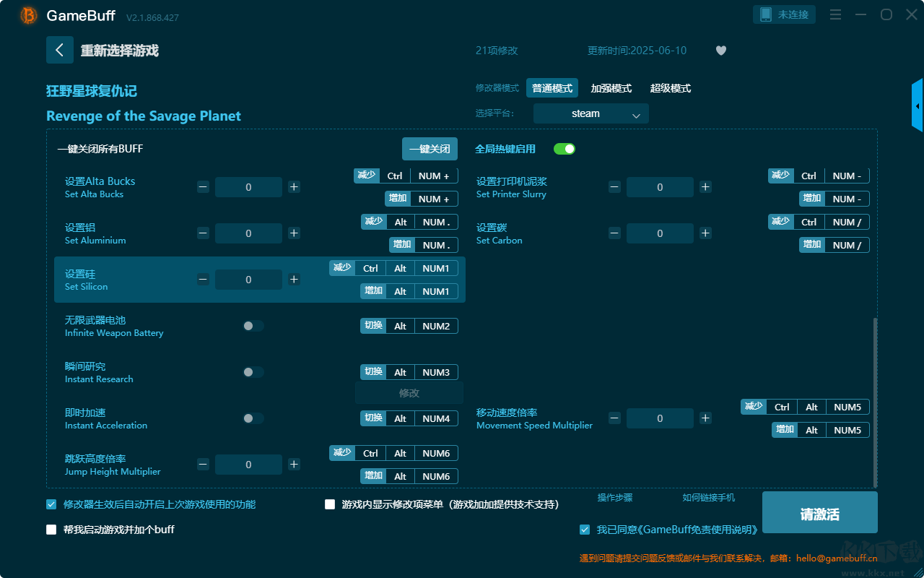
Task: Click the 修改 button under Instant Research
Action: tap(409, 393)
